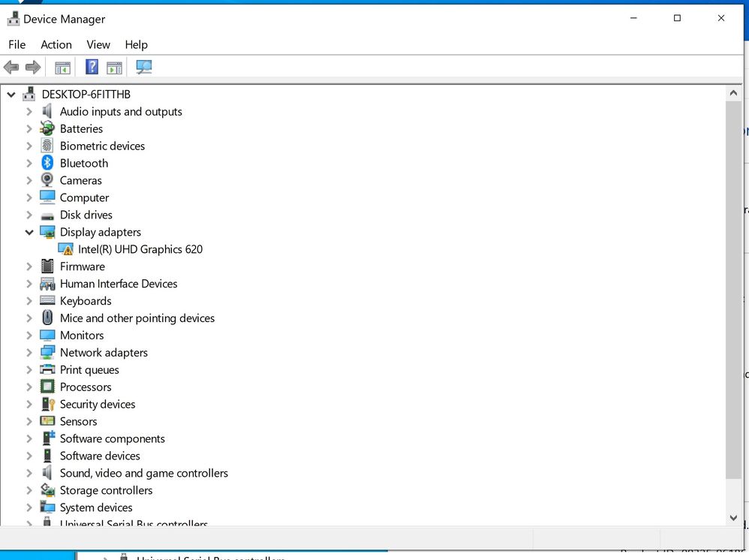The width and height of the screenshot is (749, 560).
Task: Expand the Monitors category
Action: [29, 336]
